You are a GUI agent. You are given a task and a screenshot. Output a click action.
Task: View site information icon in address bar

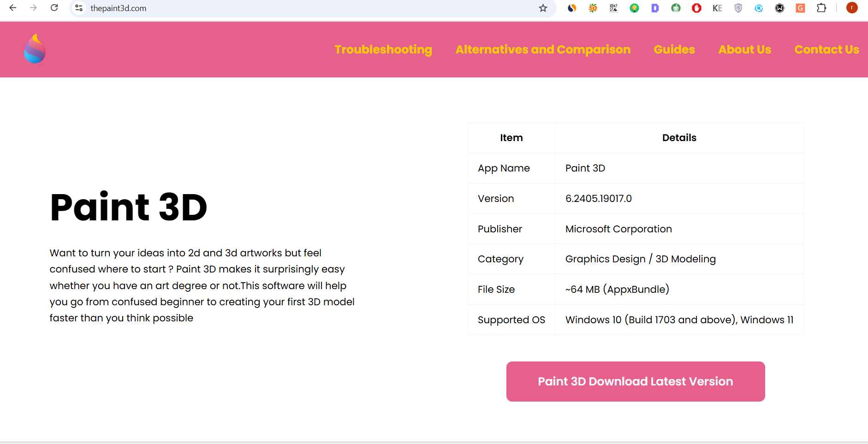pyautogui.click(x=79, y=8)
